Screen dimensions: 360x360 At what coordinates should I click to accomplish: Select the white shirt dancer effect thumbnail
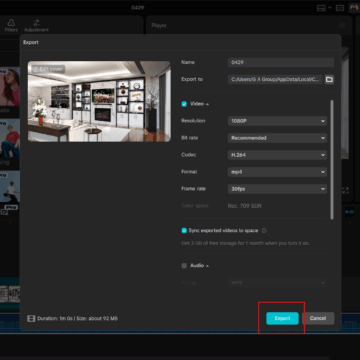coord(10,187)
